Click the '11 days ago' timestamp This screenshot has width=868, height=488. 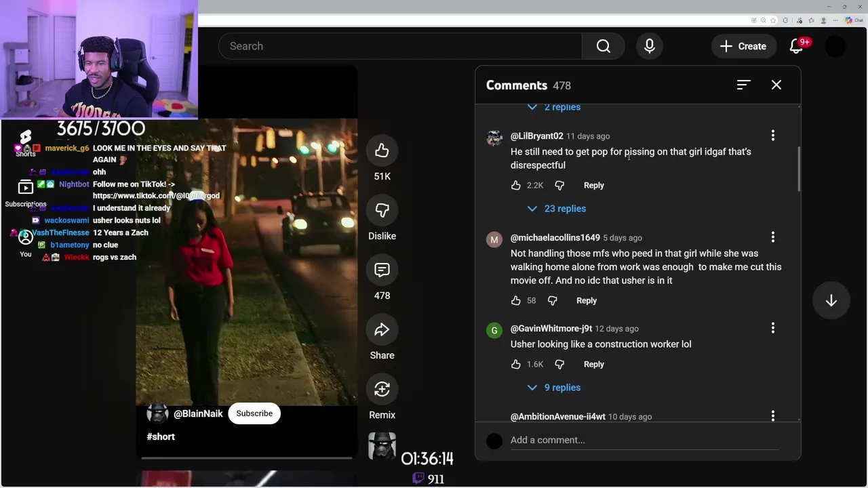click(x=587, y=136)
